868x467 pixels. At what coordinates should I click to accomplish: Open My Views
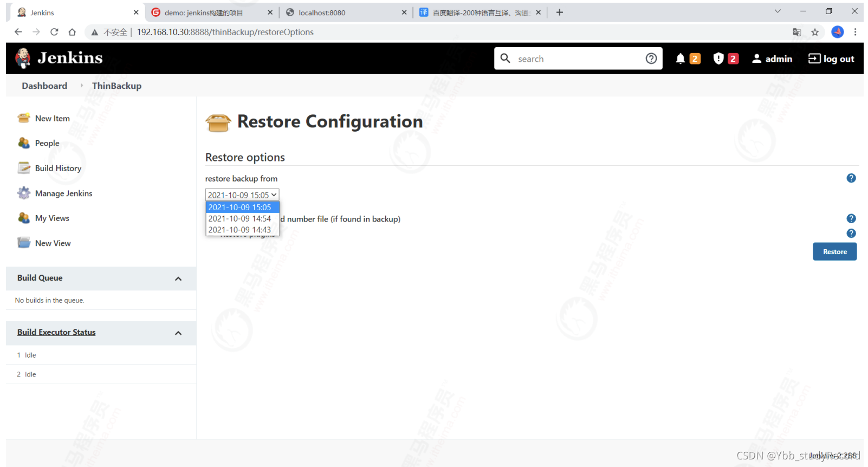[52, 218]
